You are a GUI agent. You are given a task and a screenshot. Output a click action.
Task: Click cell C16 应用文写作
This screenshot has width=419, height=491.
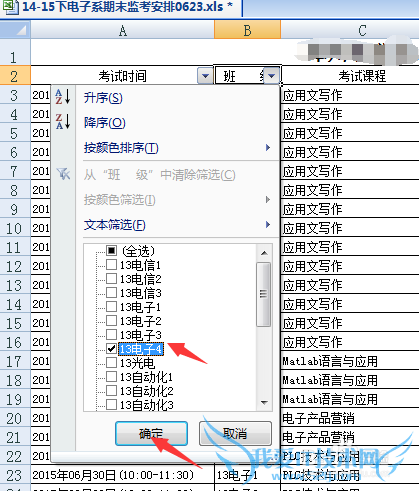point(350,342)
